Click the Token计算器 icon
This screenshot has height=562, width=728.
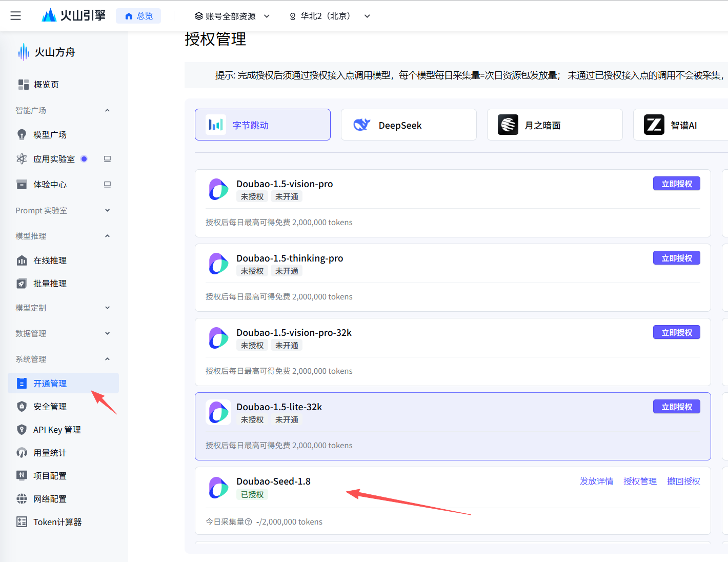tap(22, 522)
